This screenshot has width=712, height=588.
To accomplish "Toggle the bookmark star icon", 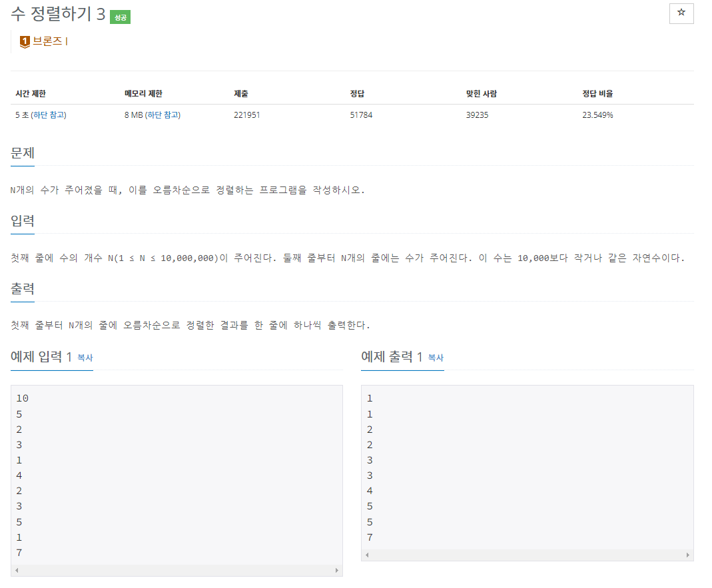I will pyautogui.click(x=681, y=13).
